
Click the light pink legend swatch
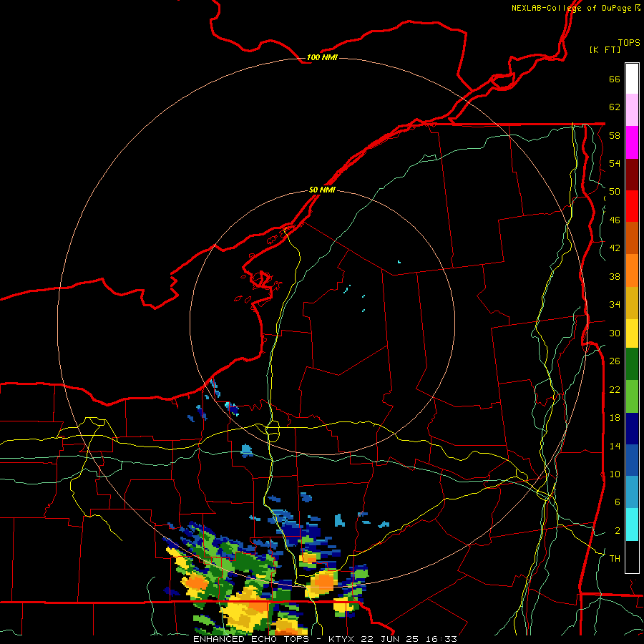(x=632, y=110)
